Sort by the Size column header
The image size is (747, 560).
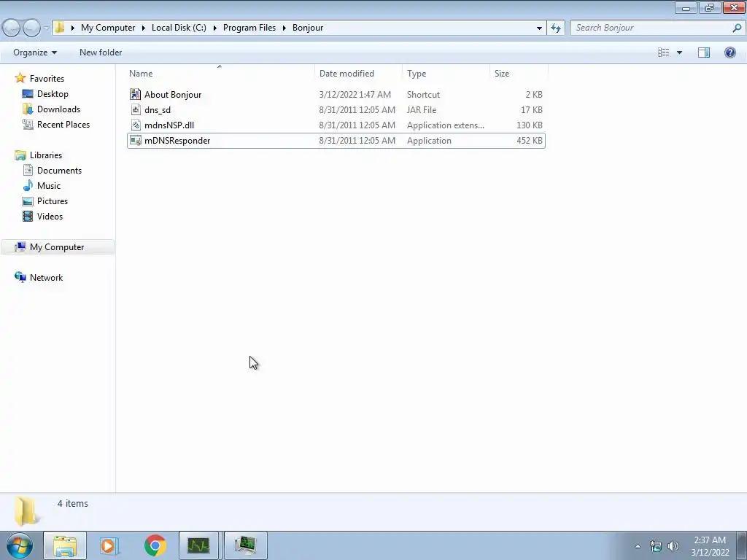519,74
